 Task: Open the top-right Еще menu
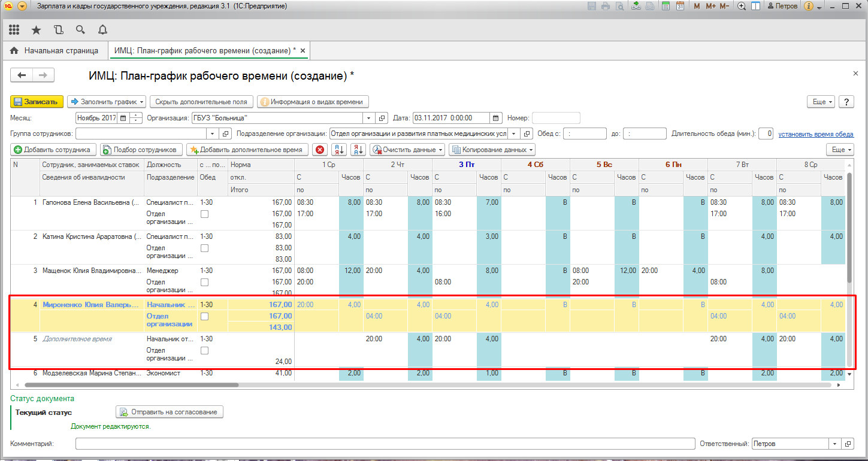click(821, 102)
